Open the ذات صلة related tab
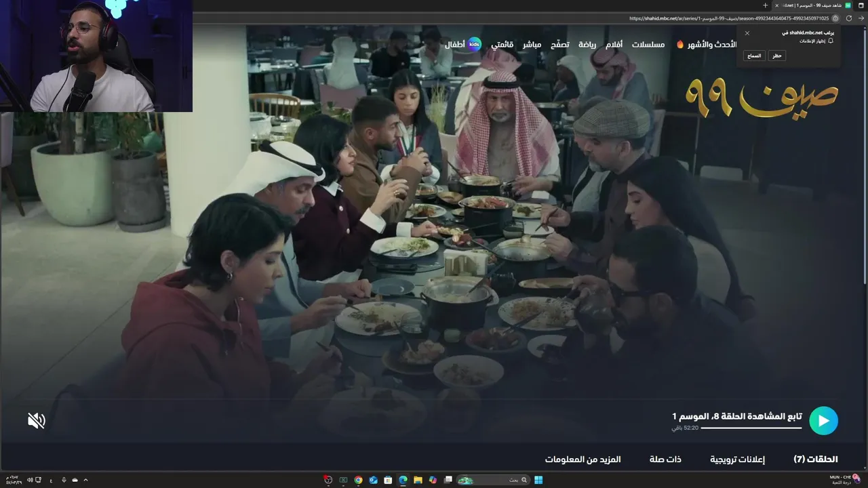Image resolution: width=868 pixels, height=488 pixels. [x=665, y=459]
